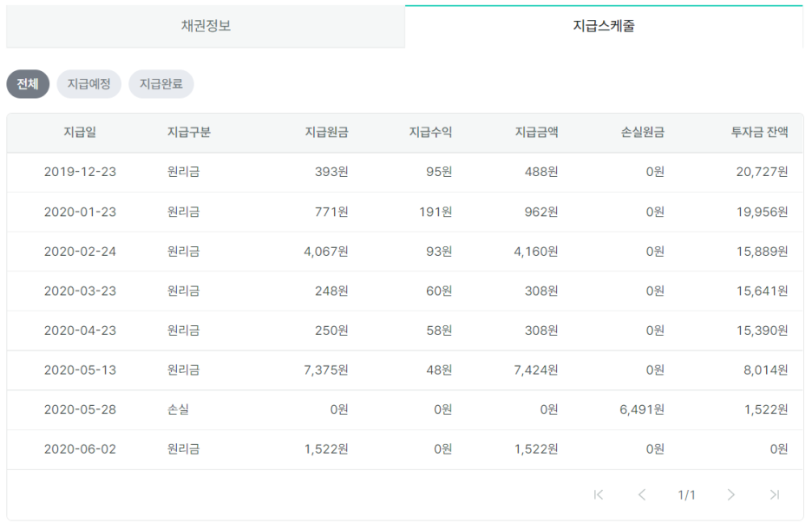
Task: Go to first page arrow icon
Action: click(598, 495)
